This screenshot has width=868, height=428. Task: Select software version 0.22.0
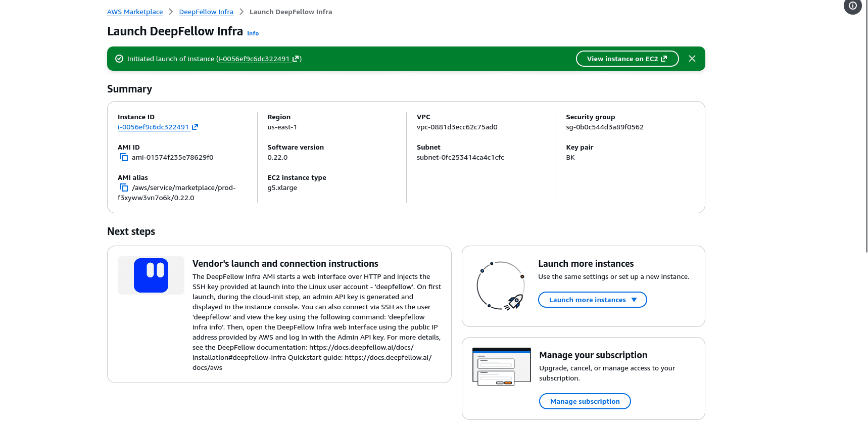point(277,157)
